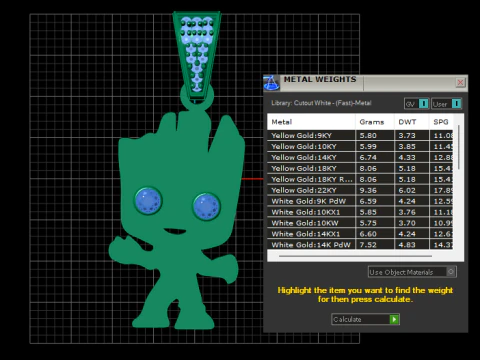
Task: Click the Metal Weights scale icon
Action: click(x=271, y=83)
